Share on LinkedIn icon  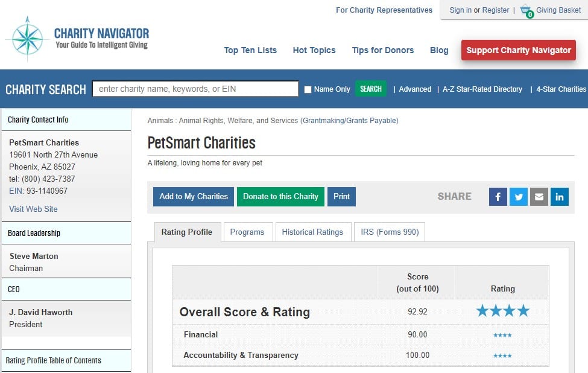click(560, 197)
